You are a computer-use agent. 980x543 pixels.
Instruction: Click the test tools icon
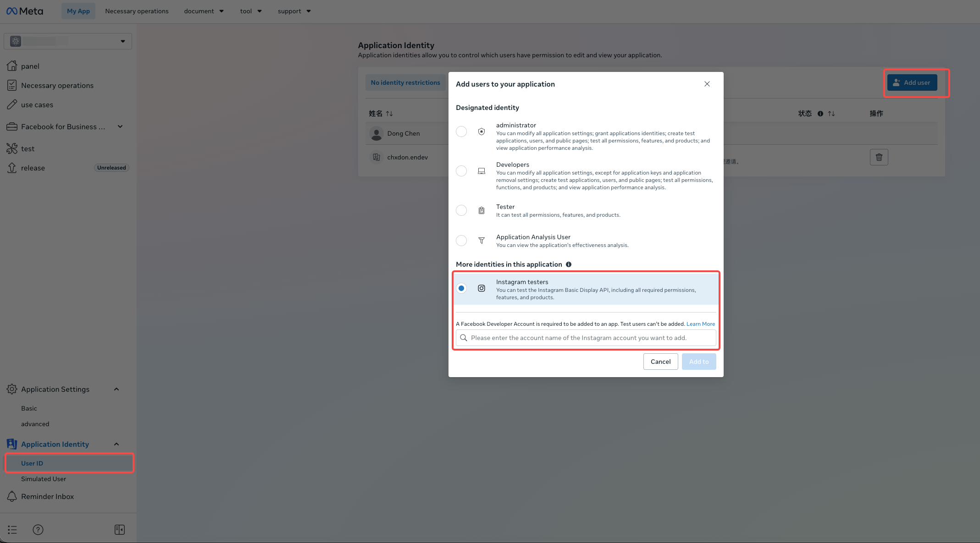(12, 148)
